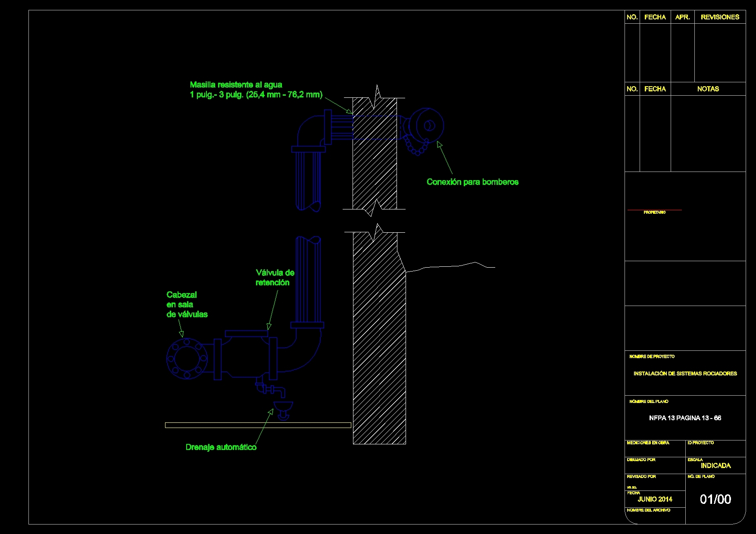This screenshot has width=756, height=534.
Task: Click the '1 pulg.- 3 pulg. (25,4 mm - 76,2 mm)' text
Action: click(x=256, y=95)
